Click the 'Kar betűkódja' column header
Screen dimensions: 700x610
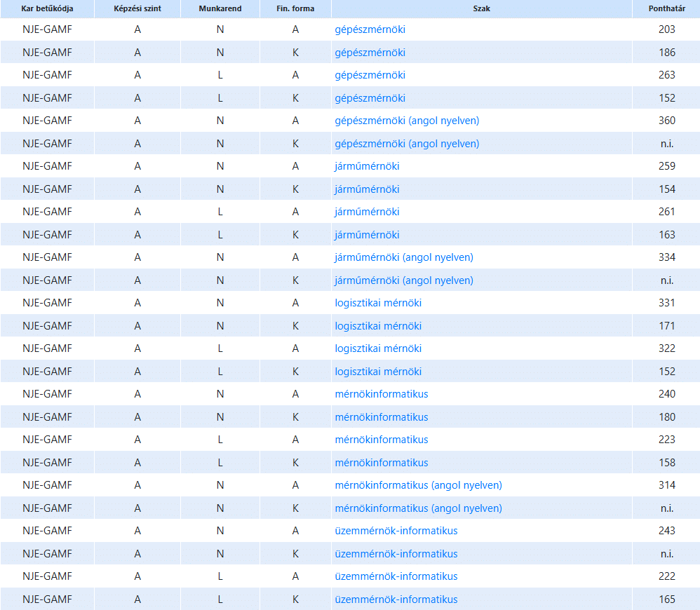point(47,9)
